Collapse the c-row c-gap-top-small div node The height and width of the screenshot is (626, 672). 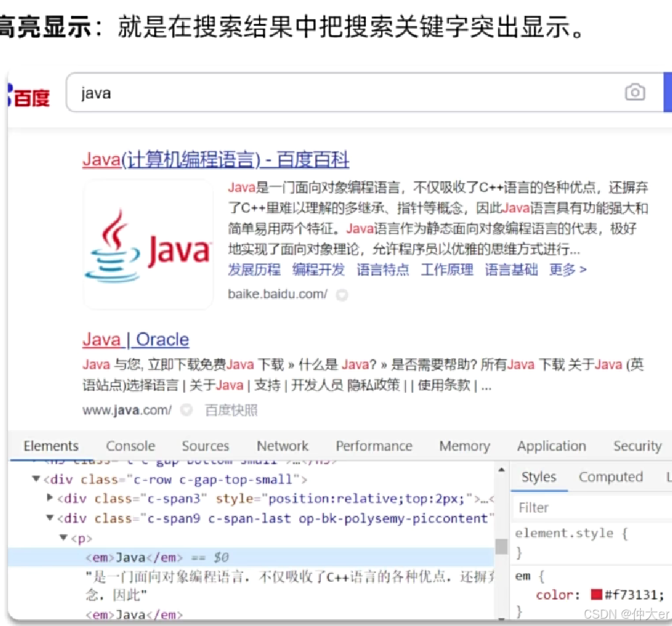point(36,479)
